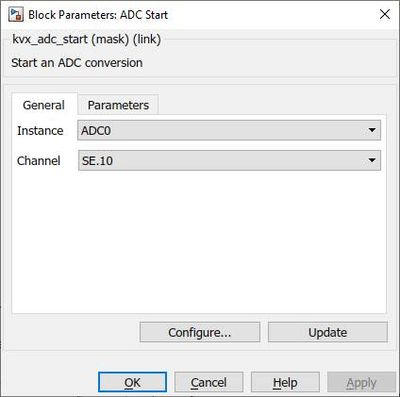This screenshot has width=400, height=397.
Task: Open the Configure... dialog button
Action: pyautogui.click(x=200, y=332)
